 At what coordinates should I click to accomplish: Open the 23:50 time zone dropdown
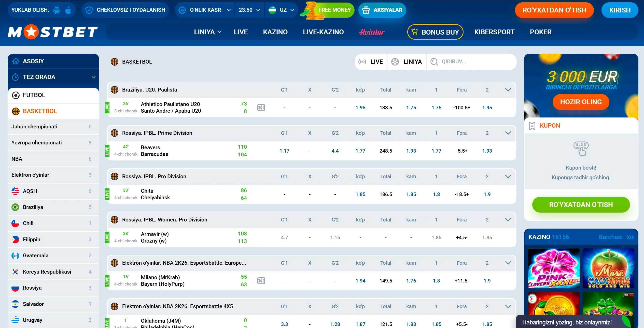[249, 10]
